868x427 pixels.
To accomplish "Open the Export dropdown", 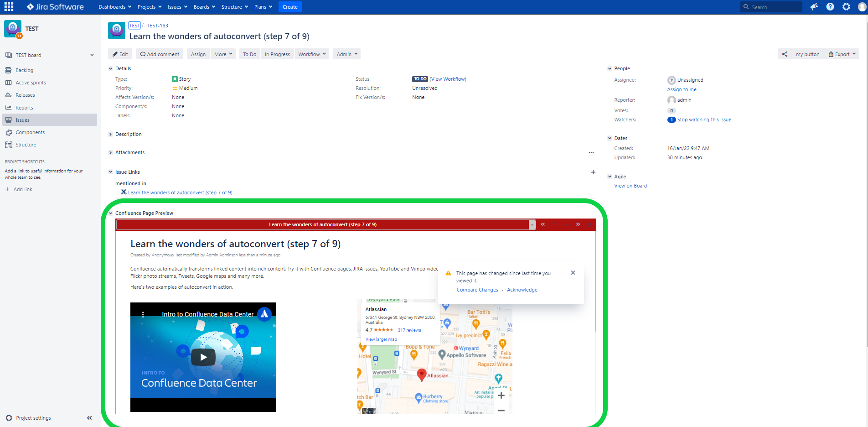I will click(842, 54).
